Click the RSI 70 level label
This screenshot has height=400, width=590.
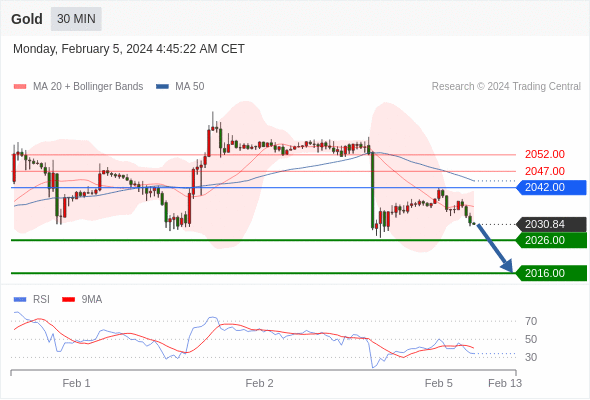[531, 321]
